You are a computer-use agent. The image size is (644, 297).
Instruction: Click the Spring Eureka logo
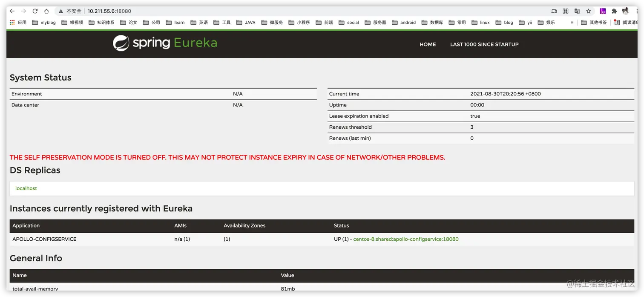pos(165,43)
